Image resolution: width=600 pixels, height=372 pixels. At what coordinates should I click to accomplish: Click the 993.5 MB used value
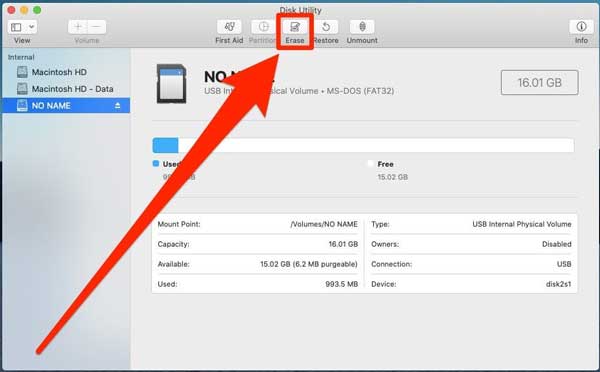(x=342, y=284)
